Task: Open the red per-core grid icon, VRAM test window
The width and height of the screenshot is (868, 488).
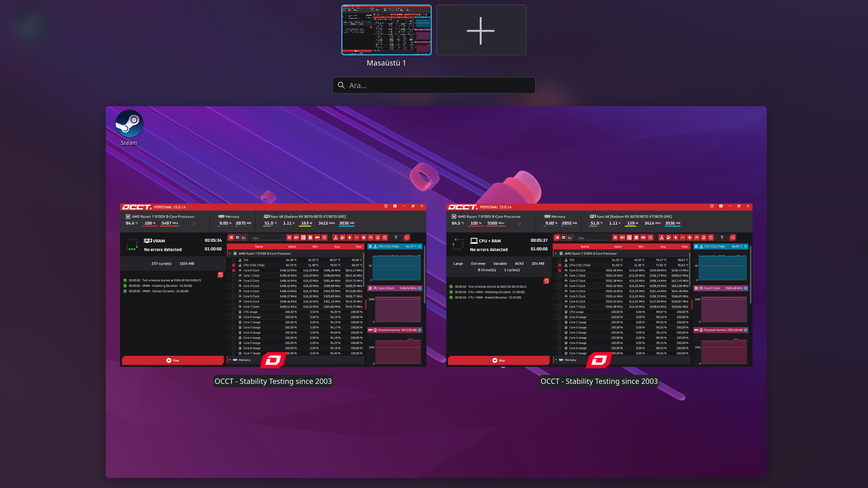Action: (194, 224)
